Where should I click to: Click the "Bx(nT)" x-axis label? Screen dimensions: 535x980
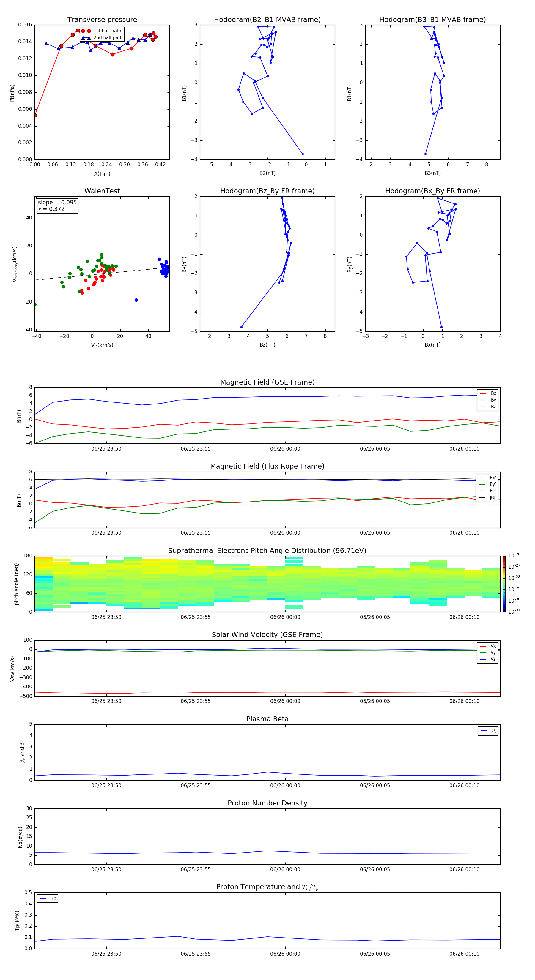tap(432, 345)
